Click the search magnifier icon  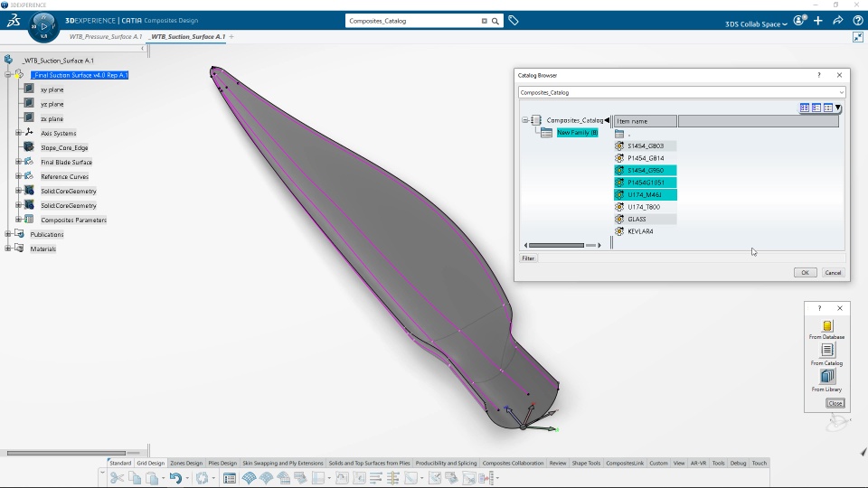click(495, 21)
